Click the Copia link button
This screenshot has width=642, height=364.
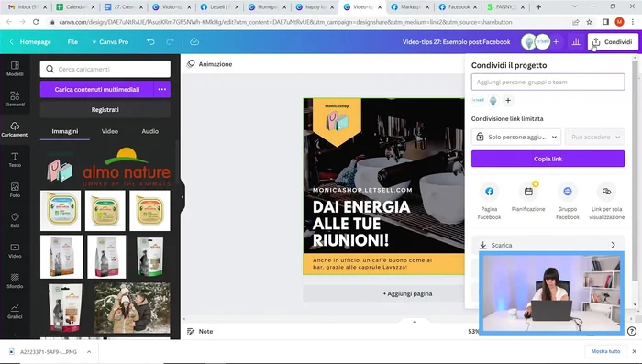(x=548, y=159)
